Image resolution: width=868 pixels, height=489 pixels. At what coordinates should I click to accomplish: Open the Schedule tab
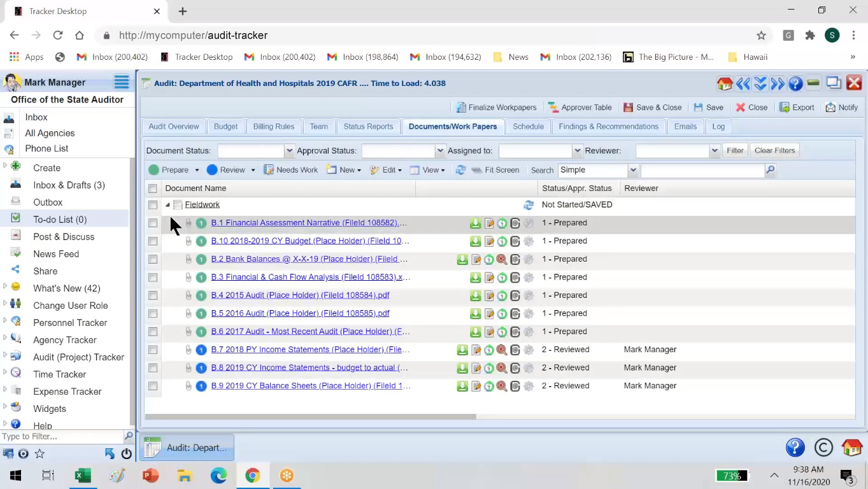(528, 127)
